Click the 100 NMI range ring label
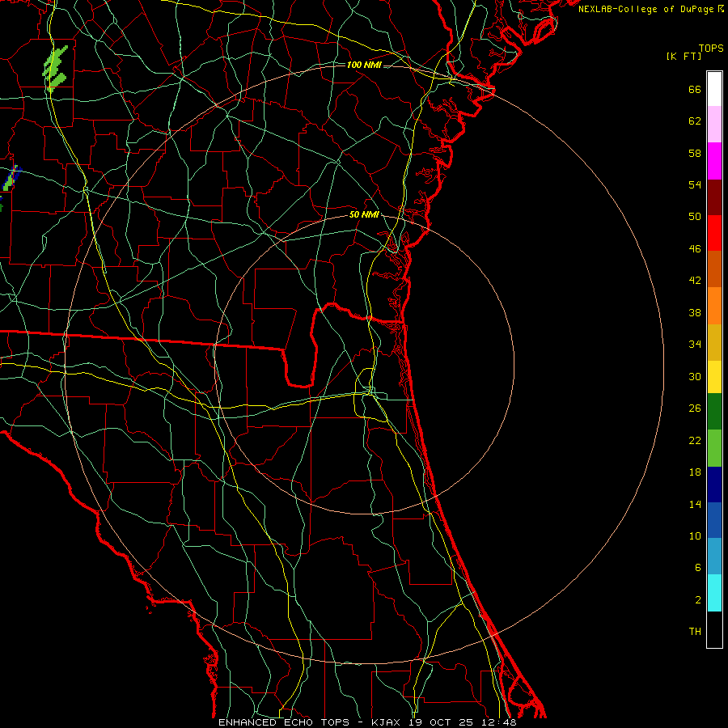The height and width of the screenshot is (728, 728). [364, 65]
